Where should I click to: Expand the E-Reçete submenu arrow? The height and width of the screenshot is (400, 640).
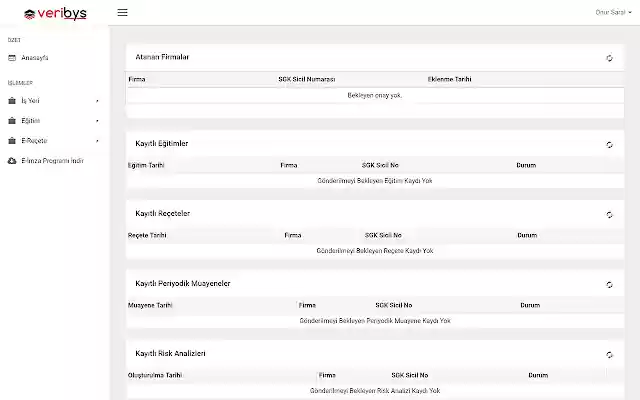pos(97,141)
